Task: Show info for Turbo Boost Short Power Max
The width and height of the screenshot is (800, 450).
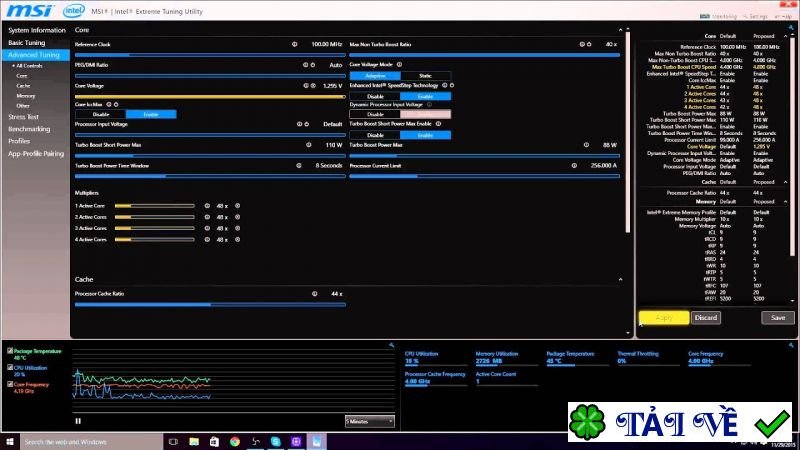Action: 309,145
